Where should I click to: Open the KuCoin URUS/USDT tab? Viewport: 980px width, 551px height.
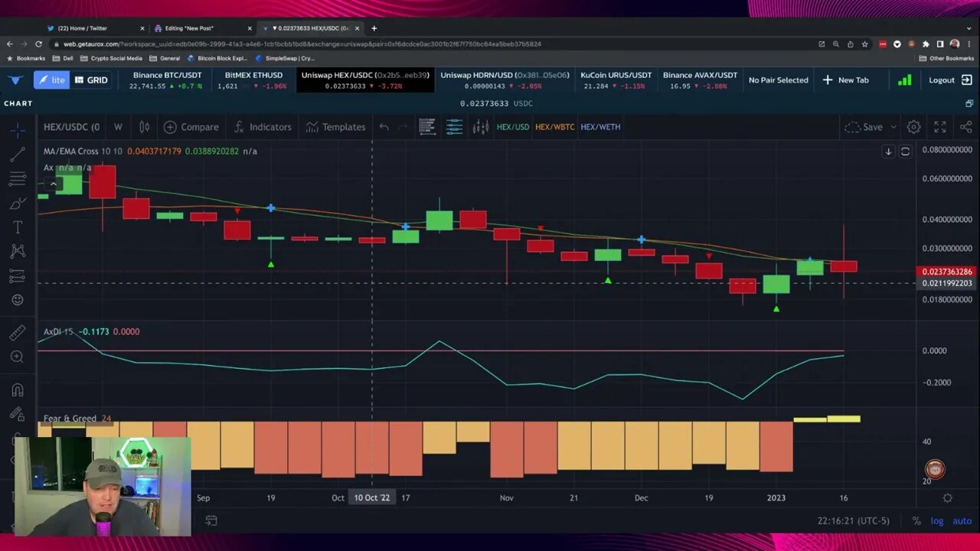coord(616,80)
